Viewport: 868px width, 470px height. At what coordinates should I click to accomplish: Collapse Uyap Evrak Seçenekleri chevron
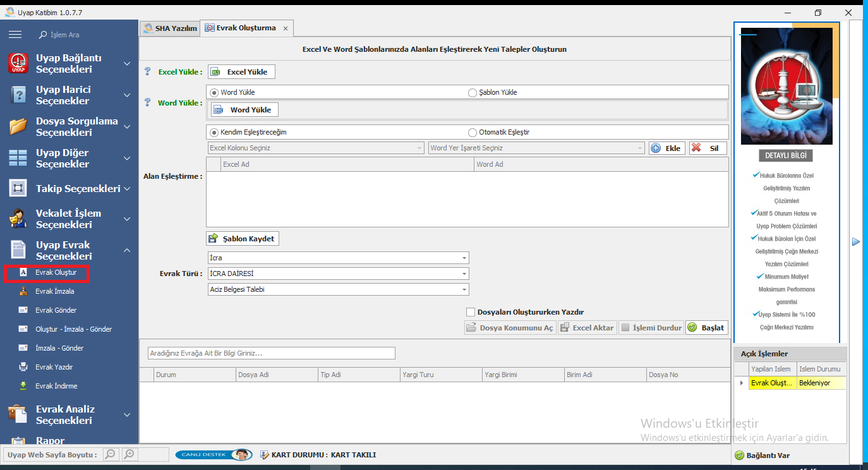point(127,251)
